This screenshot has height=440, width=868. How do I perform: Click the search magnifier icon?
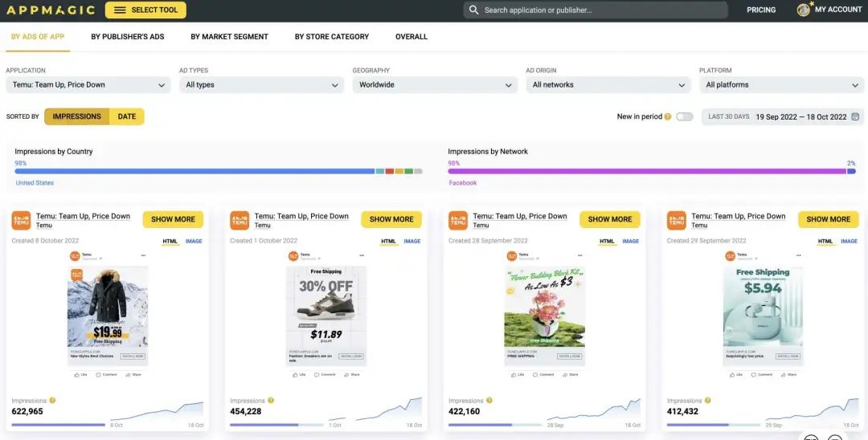473,10
